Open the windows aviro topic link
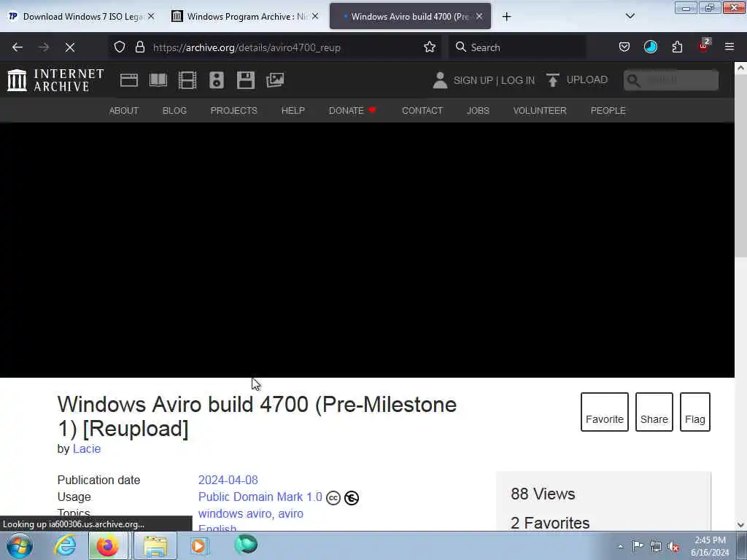747x560 pixels. pyautogui.click(x=236, y=513)
